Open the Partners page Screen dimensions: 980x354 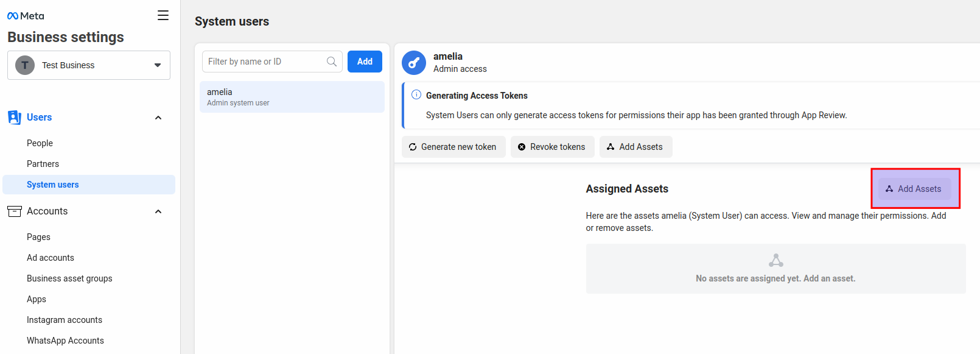pos(43,164)
